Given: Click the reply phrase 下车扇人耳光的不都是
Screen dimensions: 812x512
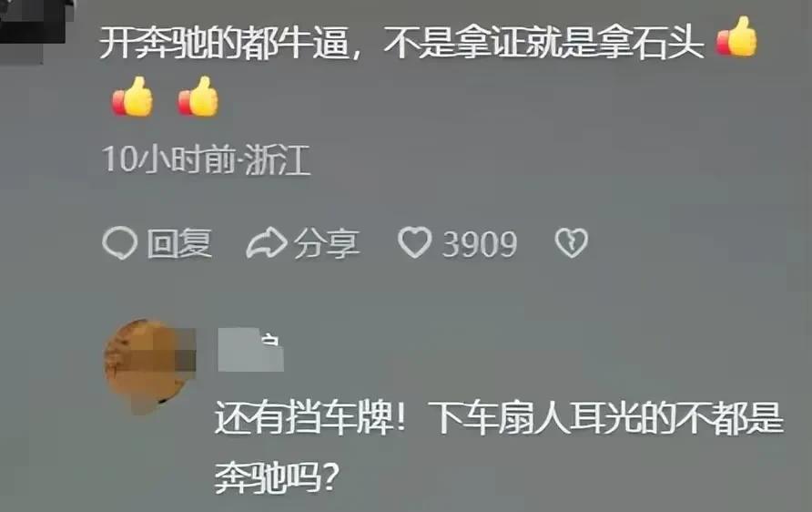Looking at the screenshot, I should [x=607, y=417].
